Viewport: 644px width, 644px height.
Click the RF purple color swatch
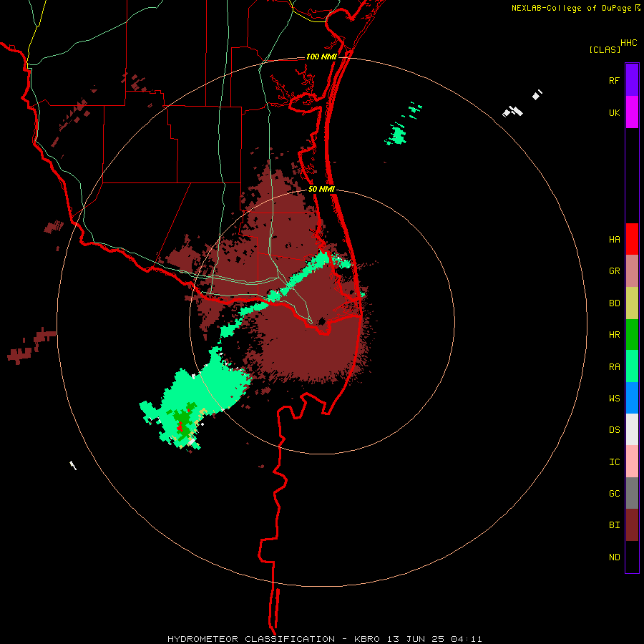tap(632, 79)
